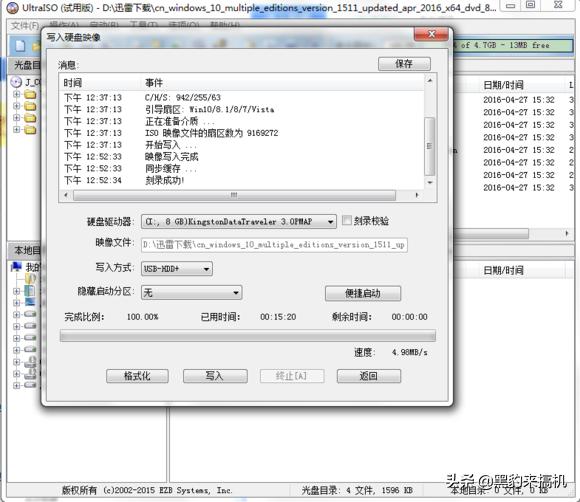Select the C/H/S: 942/255/63 message row
The image size is (580, 502).
pyautogui.click(x=242, y=98)
